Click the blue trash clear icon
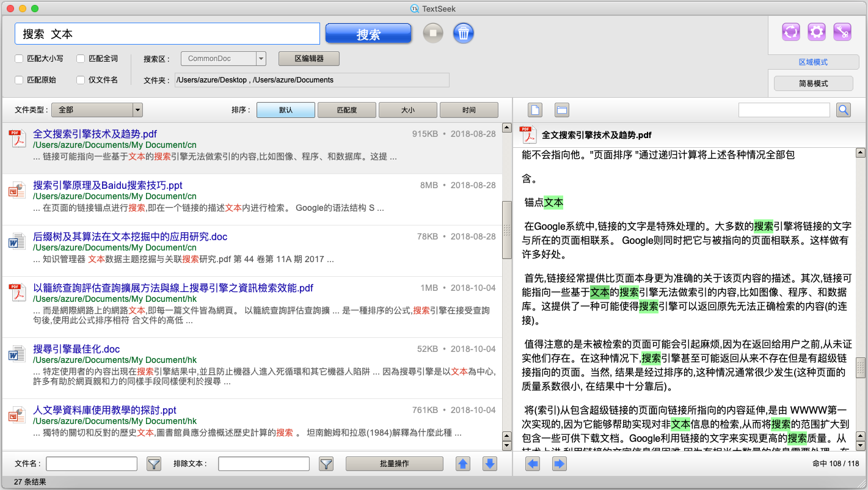Image resolution: width=868 pixels, height=490 pixels. tap(464, 33)
